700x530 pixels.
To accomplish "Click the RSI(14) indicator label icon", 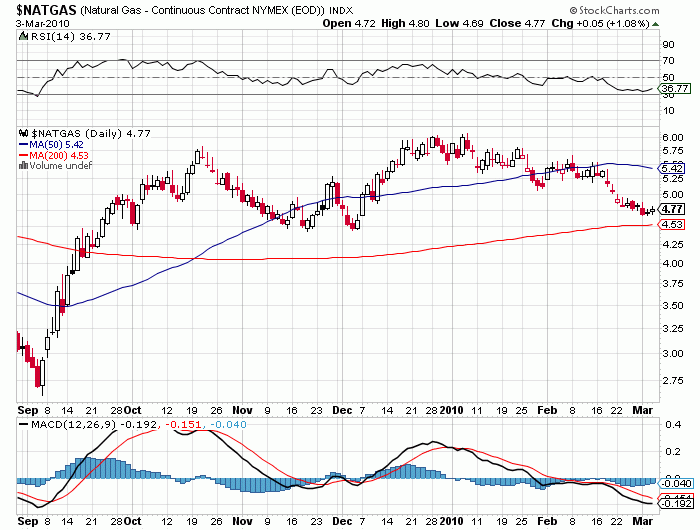I will (23, 36).
